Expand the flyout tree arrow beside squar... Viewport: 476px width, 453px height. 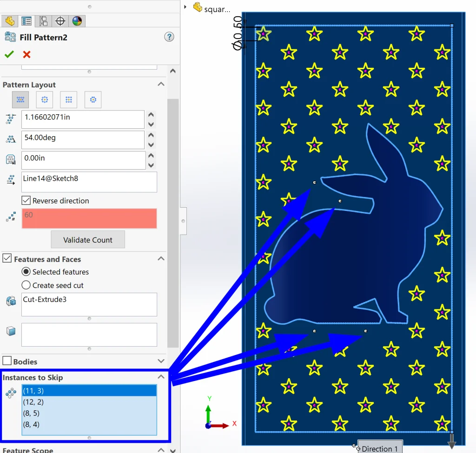point(185,7)
